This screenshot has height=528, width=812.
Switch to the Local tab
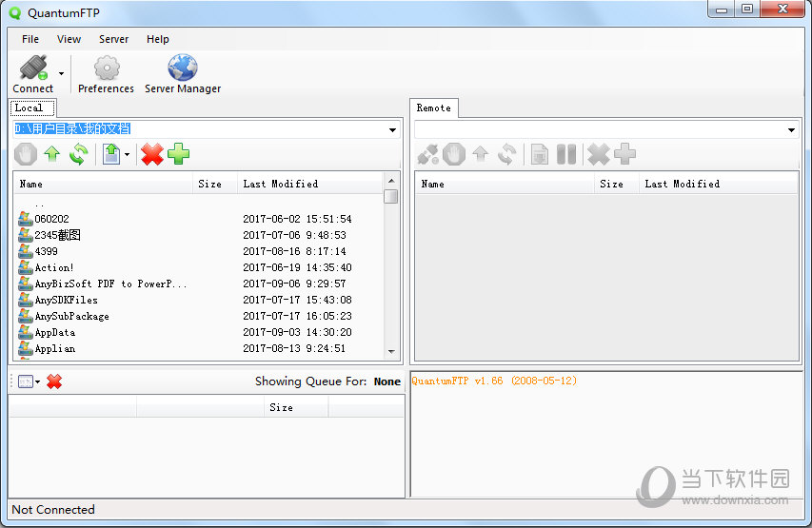click(x=32, y=108)
